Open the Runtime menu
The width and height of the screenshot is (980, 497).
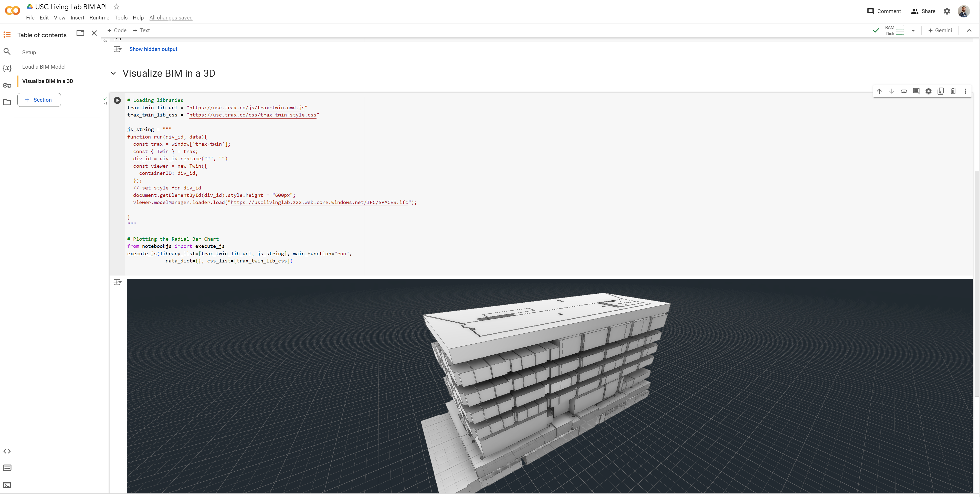(x=99, y=17)
